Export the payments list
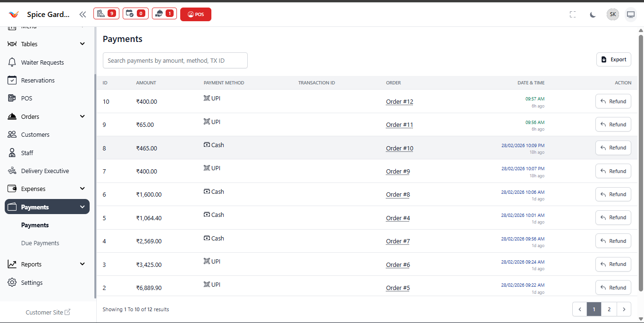The image size is (644, 323). [x=613, y=59]
